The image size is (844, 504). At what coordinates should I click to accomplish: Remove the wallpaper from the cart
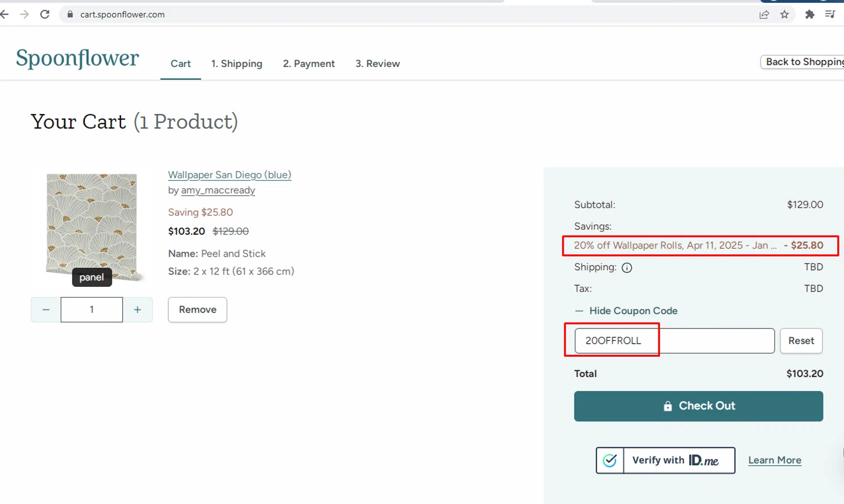pyautogui.click(x=197, y=310)
